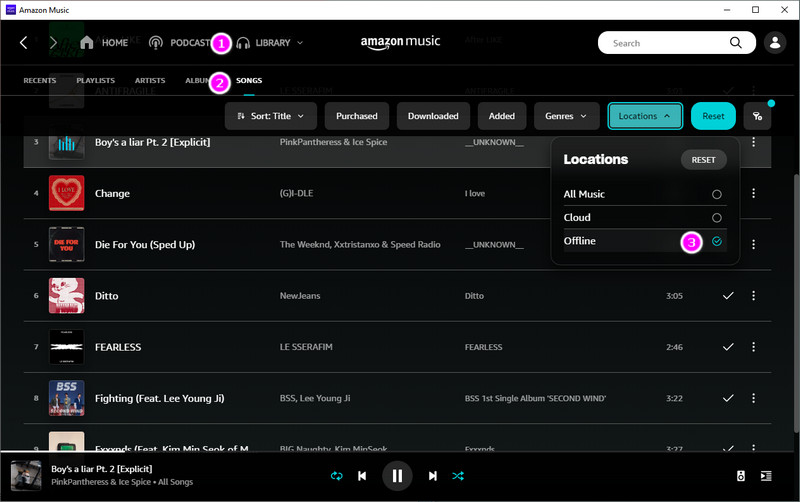Open BSS 1st Single Album 'SECOND WIND'
The height and width of the screenshot is (502, 800).
tap(535, 398)
